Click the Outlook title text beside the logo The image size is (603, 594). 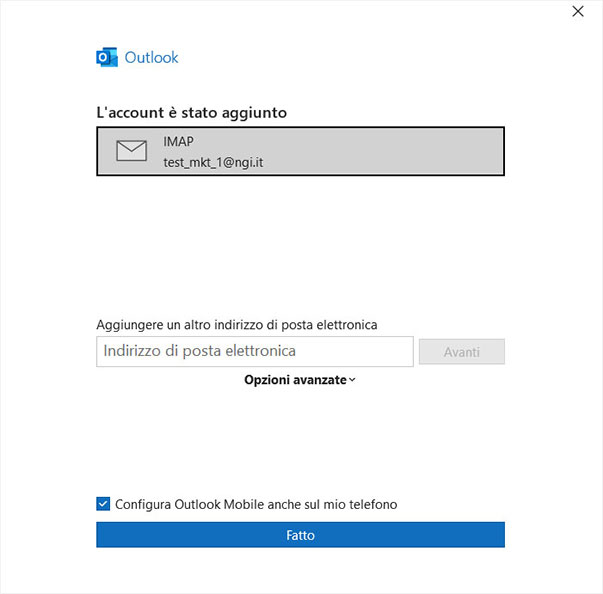coord(151,58)
